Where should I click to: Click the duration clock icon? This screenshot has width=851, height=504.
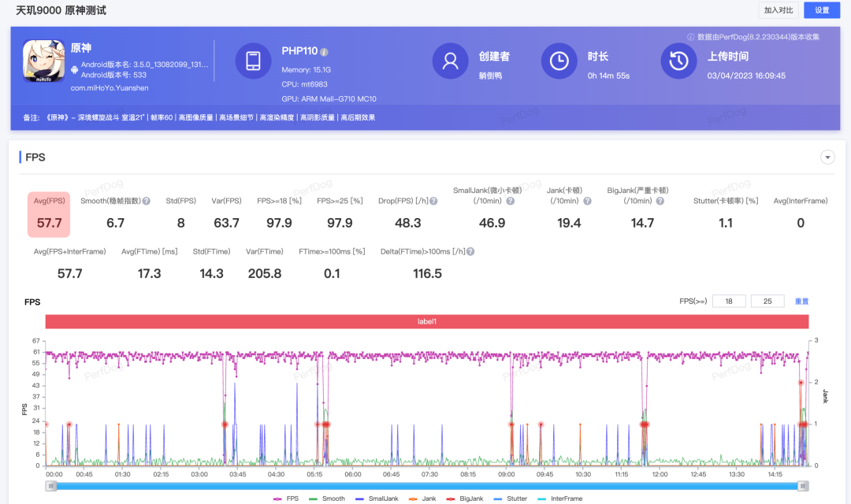click(x=559, y=61)
